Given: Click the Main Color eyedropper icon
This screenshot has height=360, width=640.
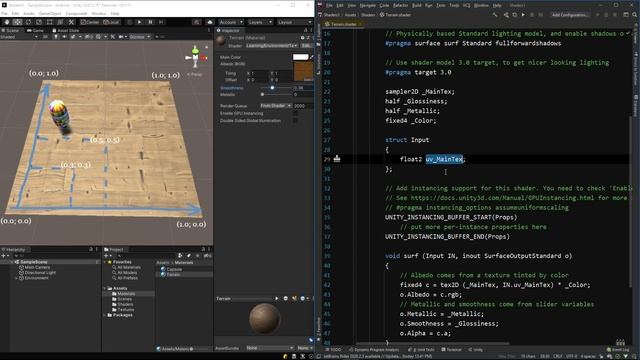Looking at the screenshot, I should pyautogui.click(x=311, y=57).
